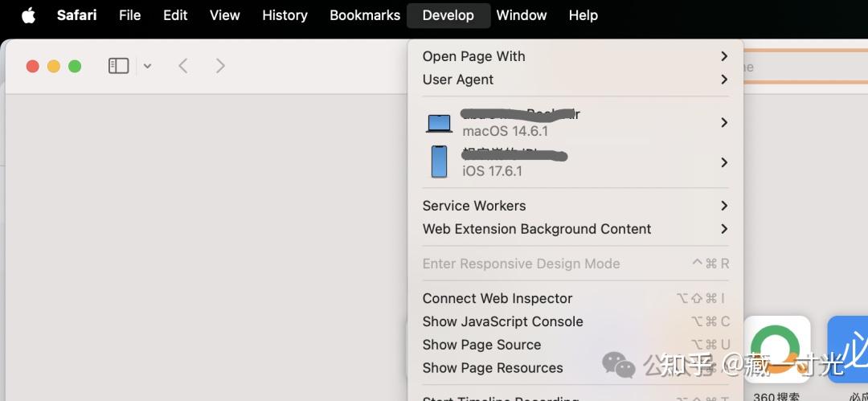Expand the Open Page With submenu
The width and height of the screenshot is (868, 401).
[x=575, y=56]
